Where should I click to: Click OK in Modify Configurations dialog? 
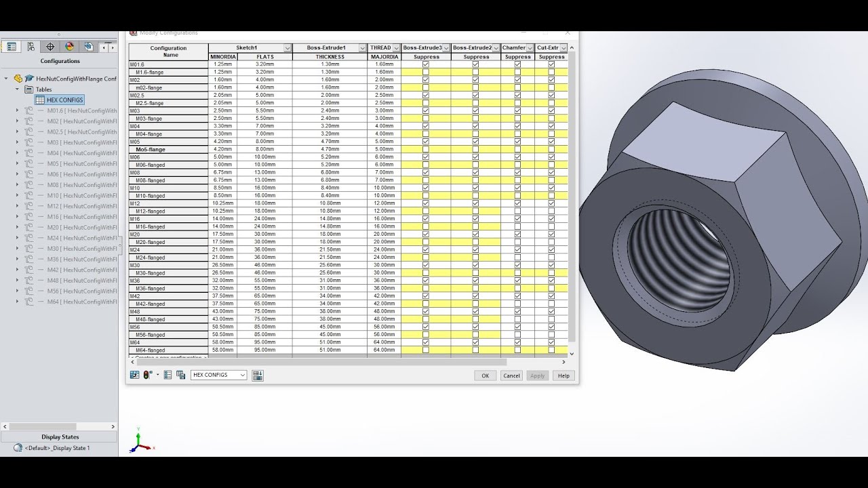coord(485,375)
